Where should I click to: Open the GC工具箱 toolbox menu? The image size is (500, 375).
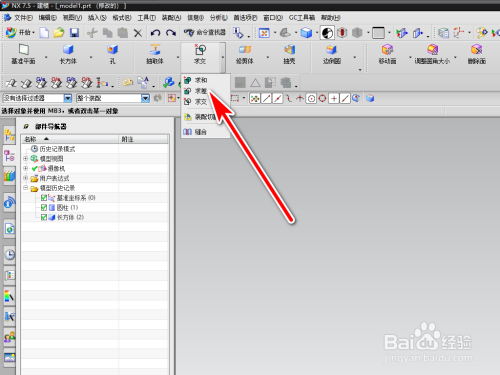tap(302, 18)
